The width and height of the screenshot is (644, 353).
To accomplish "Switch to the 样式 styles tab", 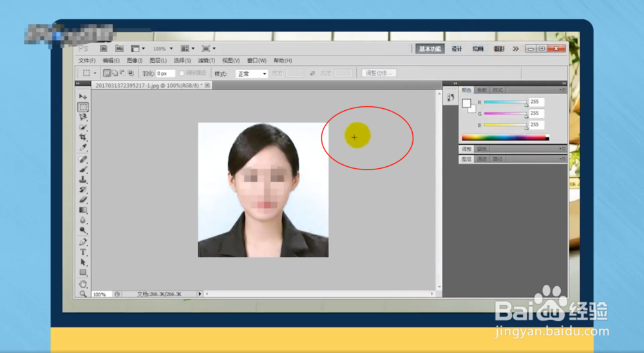I will tap(497, 90).
